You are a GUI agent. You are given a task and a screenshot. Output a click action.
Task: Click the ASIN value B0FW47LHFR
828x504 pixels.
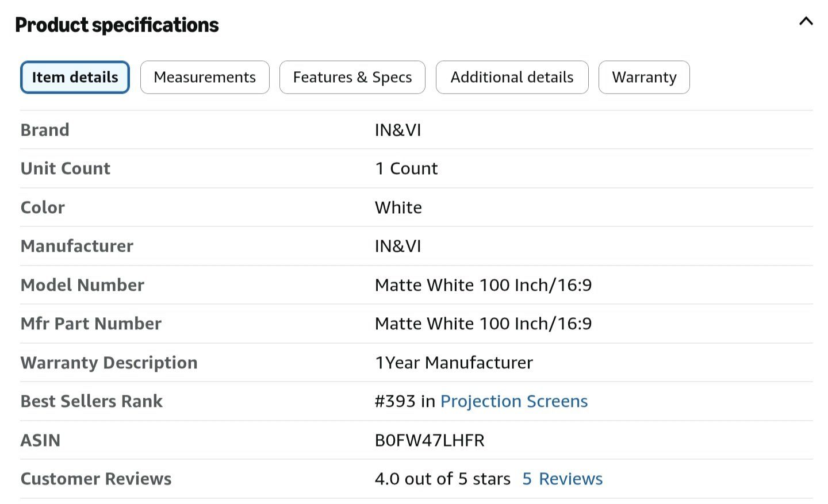click(430, 440)
